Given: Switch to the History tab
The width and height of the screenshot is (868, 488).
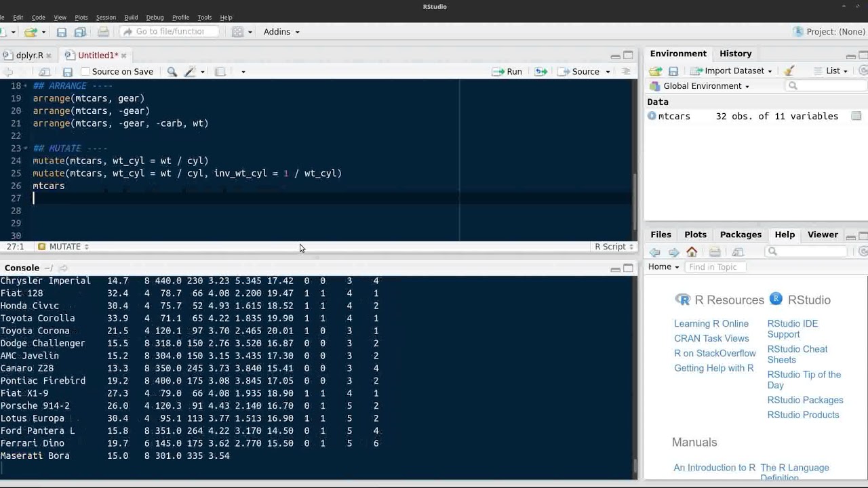Looking at the screenshot, I should [x=735, y=54].
